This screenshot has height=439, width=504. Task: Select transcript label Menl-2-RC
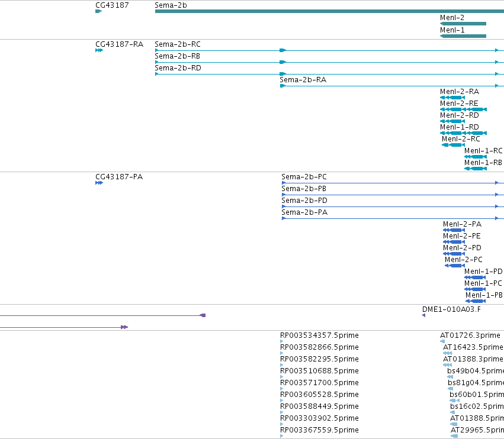pyautogui.click(x=461, y=139)
